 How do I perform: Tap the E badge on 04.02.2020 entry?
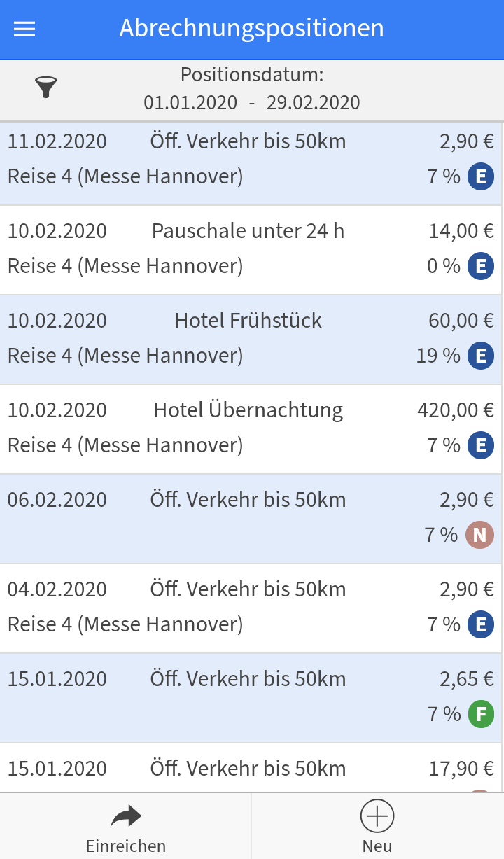pos(480,624)
